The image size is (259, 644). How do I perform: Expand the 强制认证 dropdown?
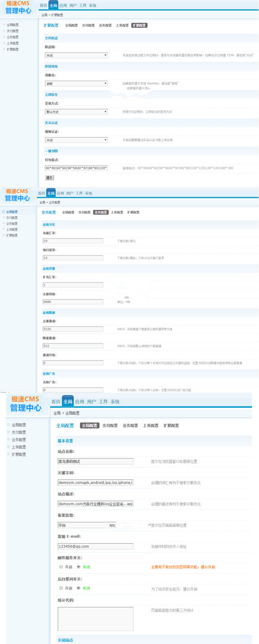click(76, 140)
